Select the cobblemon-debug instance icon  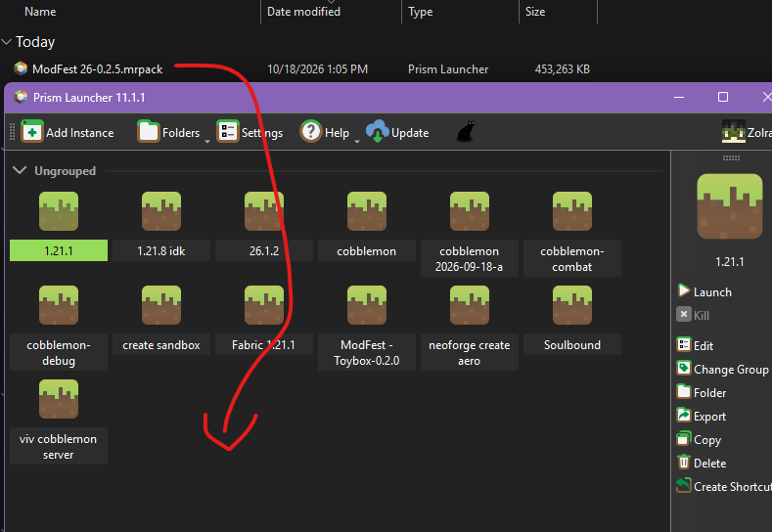click(x=59, y=305)
